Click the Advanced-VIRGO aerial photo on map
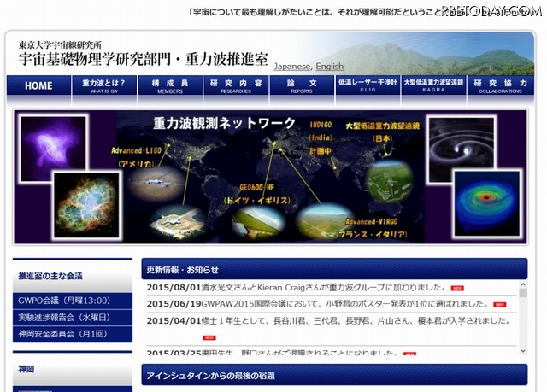 325,222
